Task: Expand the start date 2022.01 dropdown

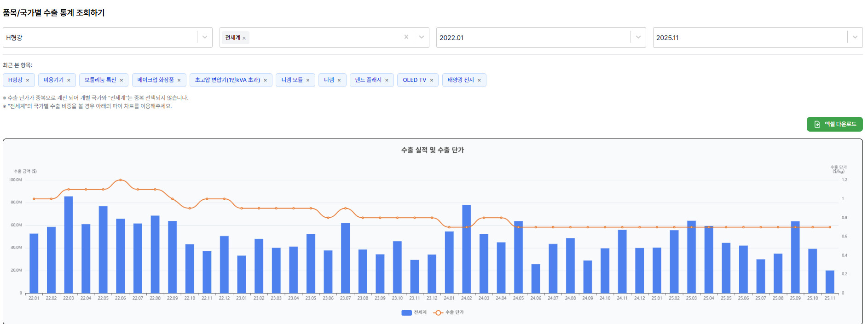Action: point(638,37)
